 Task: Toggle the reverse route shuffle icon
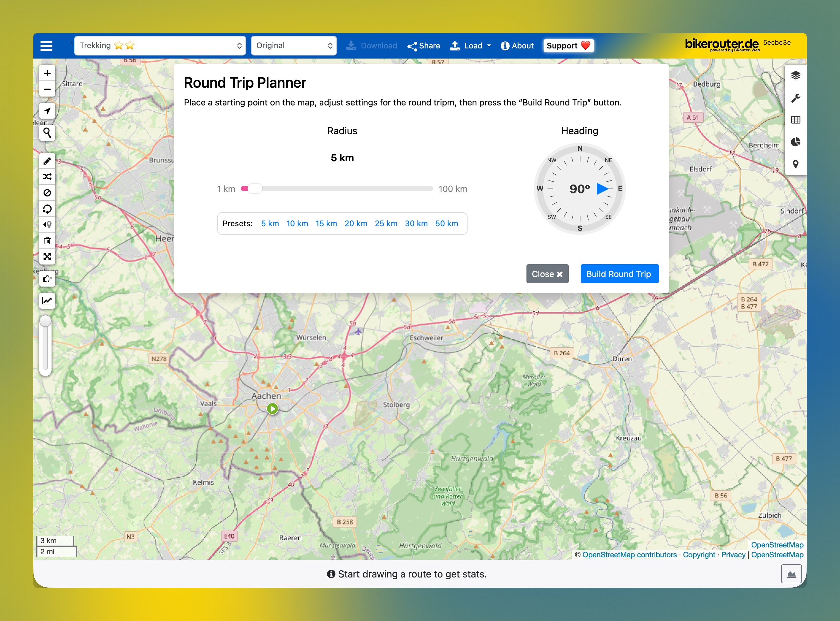(x=47, y=177)
